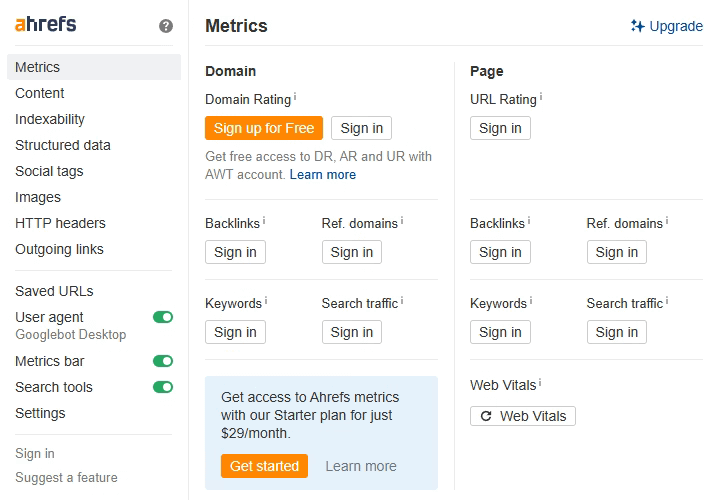Sign in under Domain Keywords
This screenshot has width=711, height=500.
coord(235,332)
